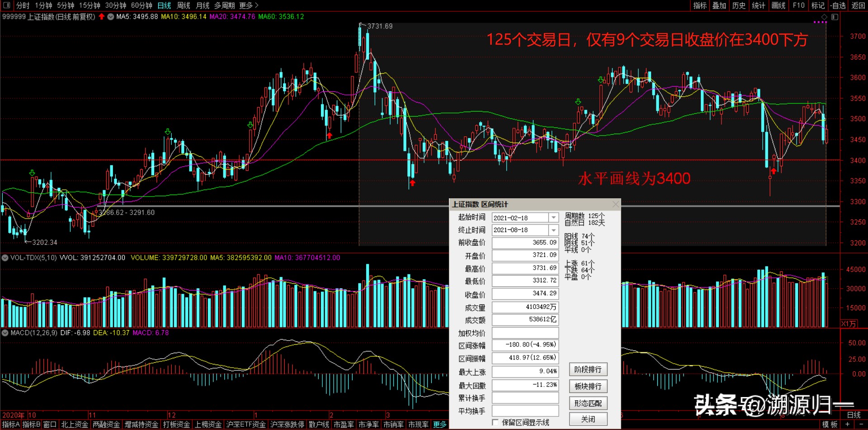Click -自选 to remove from watchlist

tap(839, 5)
